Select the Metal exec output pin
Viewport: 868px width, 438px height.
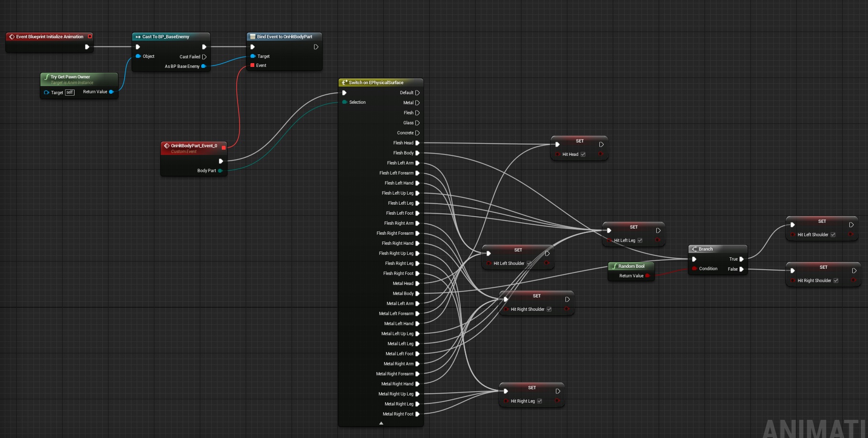pos(417,103)
